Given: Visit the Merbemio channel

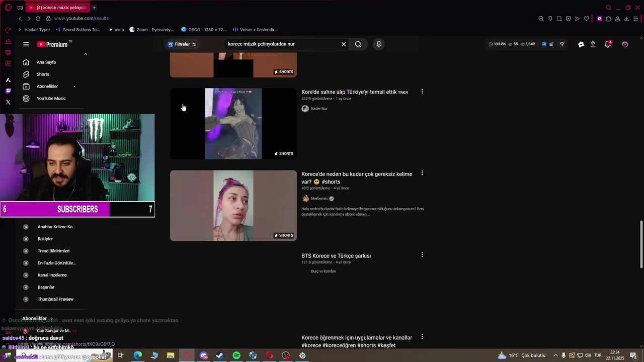Looking at the screenshot, I should [319, 199].
